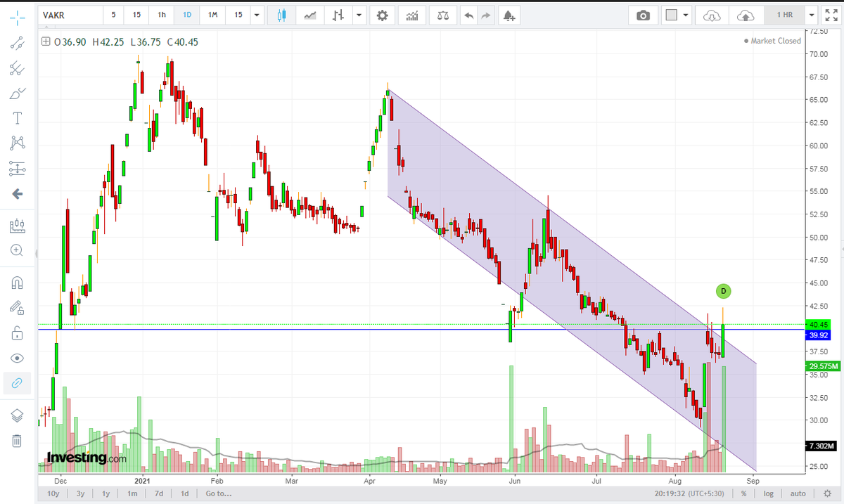
Task: Remove drawings using the trash icon
Action: pyautogui.click(x=18, y=441)
